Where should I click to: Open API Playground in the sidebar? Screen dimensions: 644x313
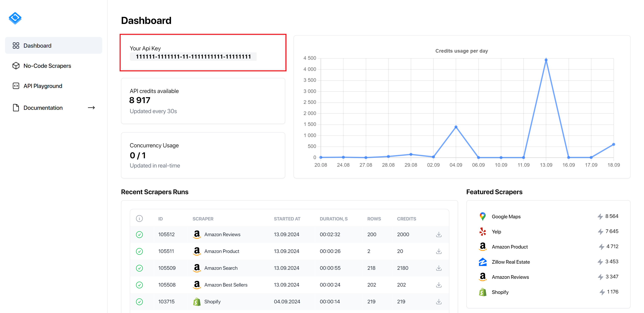click(x=54, y=86)
